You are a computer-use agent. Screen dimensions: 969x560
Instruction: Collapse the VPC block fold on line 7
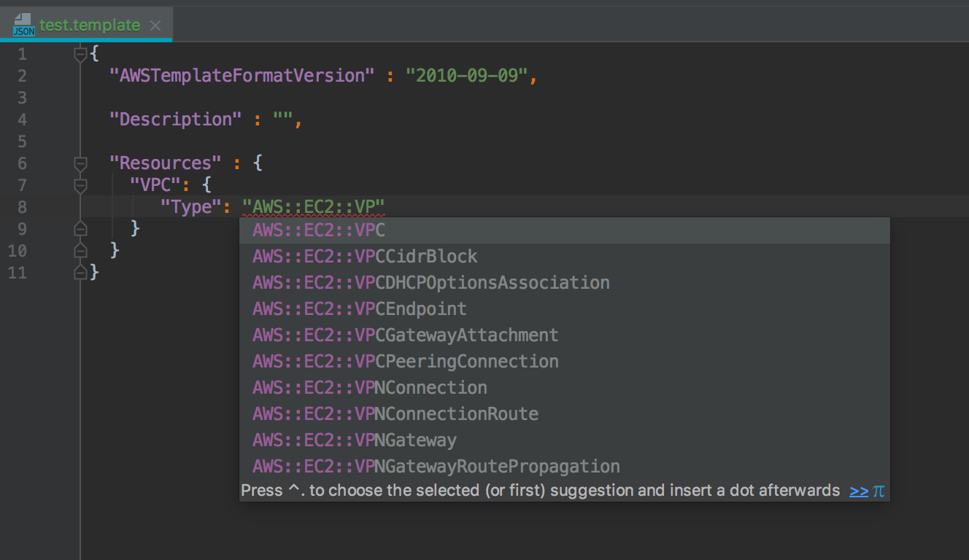coord(80,185)
